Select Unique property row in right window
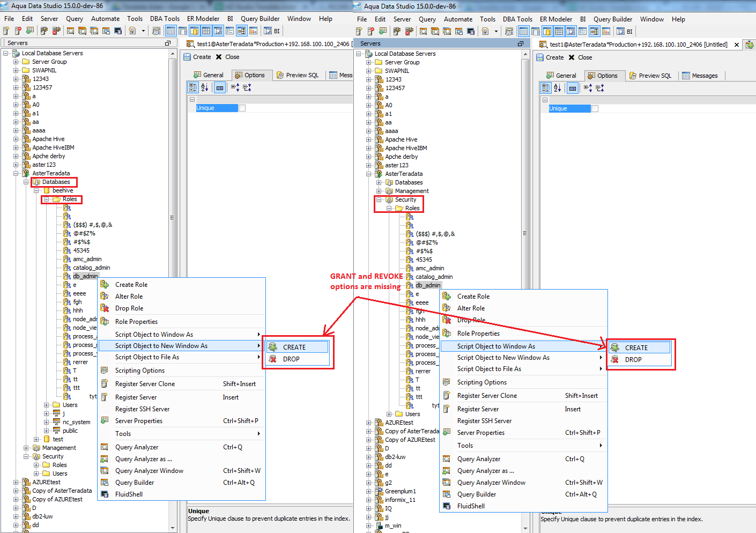This screenshot has width=756, height=533. coord(569,109)
